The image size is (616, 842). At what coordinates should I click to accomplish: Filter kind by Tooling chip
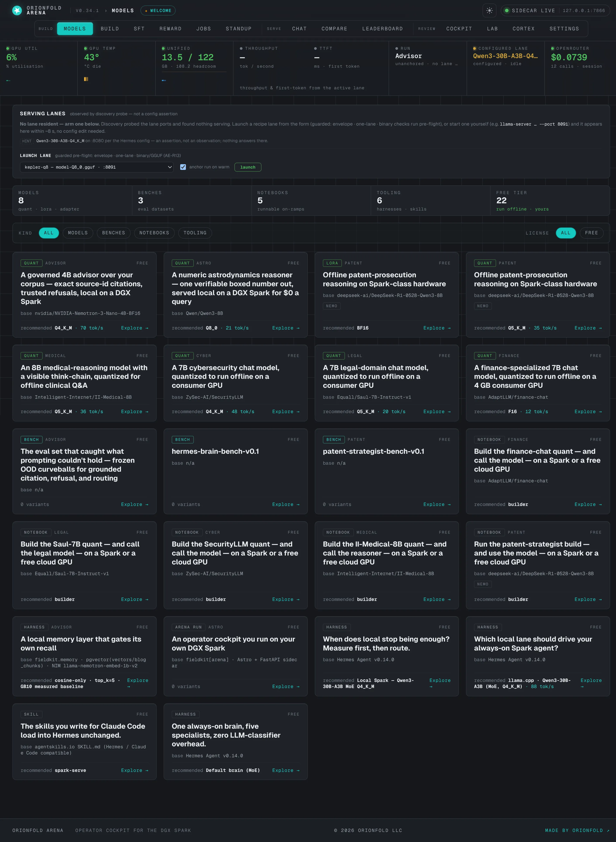(x=195, y=233)
